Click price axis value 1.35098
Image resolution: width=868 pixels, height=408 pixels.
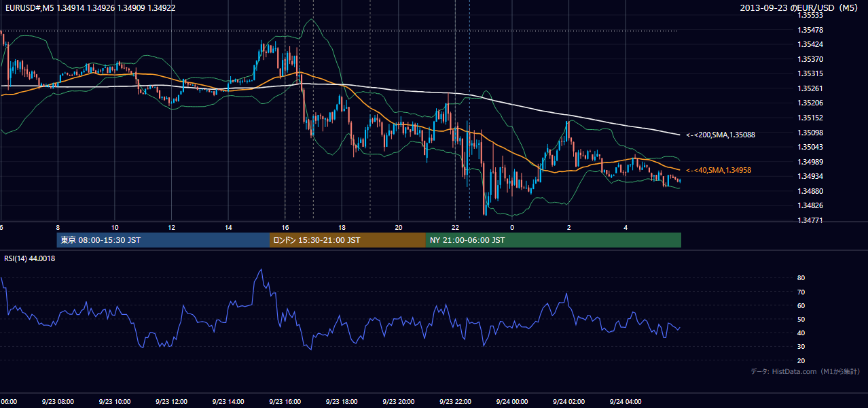coord(811,133)
